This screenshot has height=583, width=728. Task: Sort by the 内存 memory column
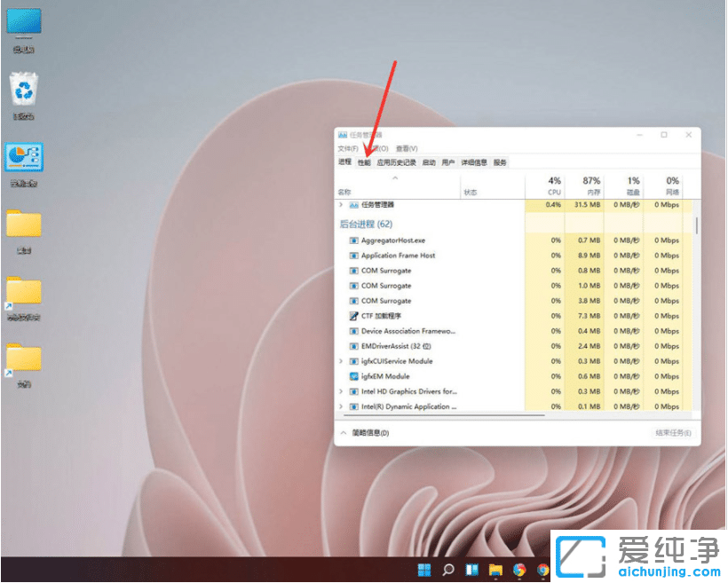coord(589,185)
